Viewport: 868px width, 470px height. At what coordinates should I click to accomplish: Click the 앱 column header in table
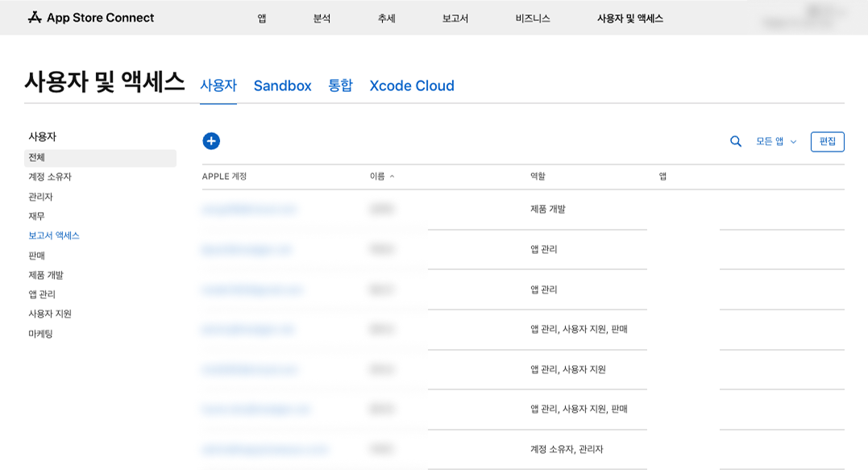pos(662,176)
